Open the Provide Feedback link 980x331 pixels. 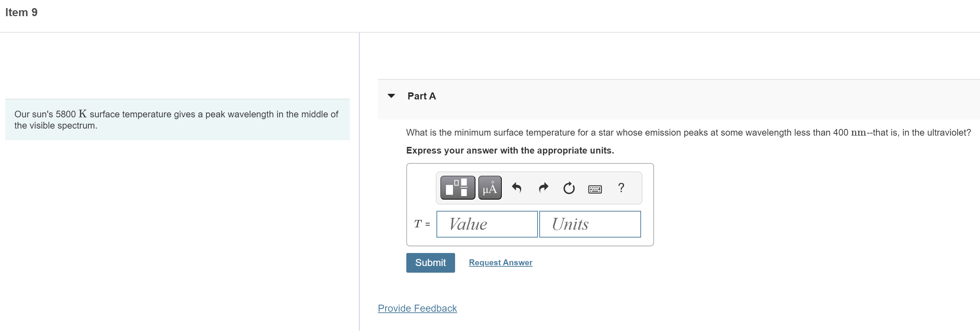point(417,308)
